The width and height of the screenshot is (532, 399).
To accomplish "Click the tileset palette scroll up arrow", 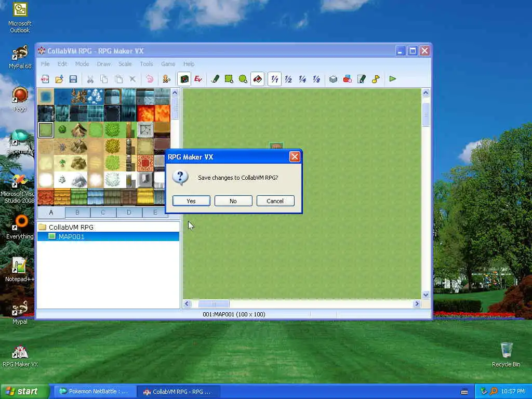I will tap(175, 93).
